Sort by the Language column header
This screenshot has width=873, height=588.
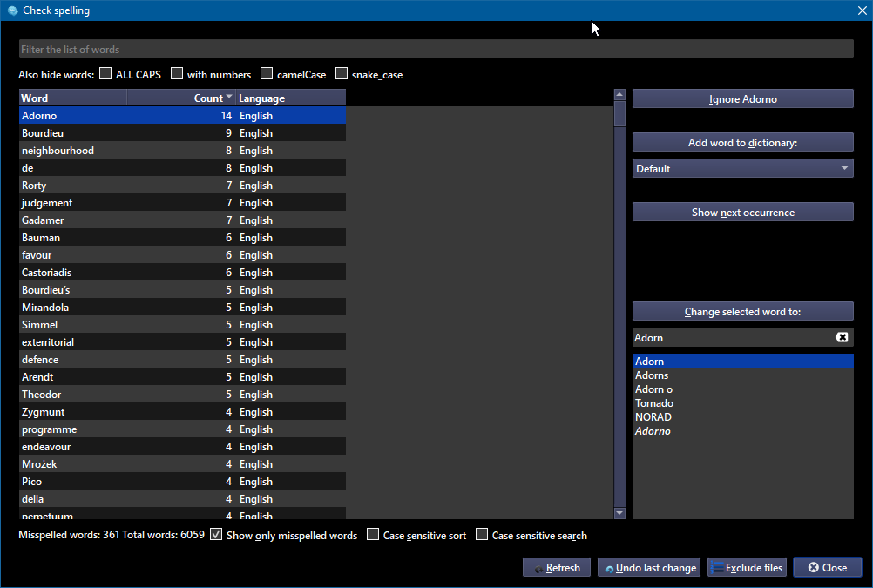tap(291, 98)
